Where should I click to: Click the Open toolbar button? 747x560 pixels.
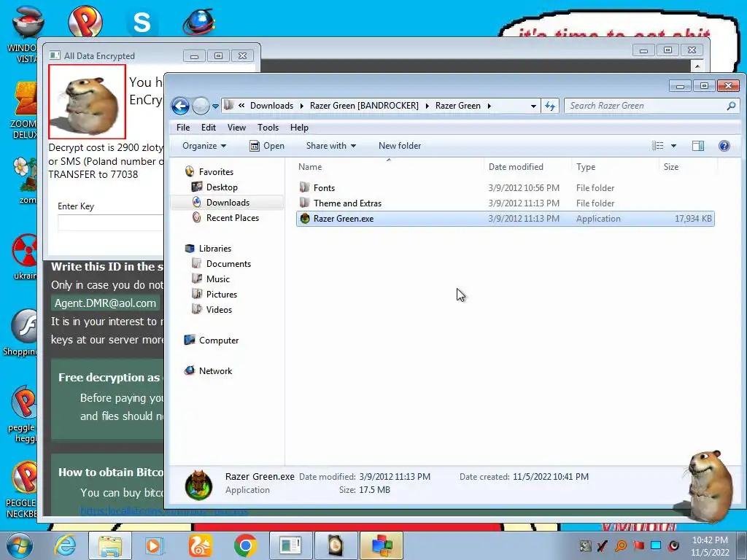[267, 146]
